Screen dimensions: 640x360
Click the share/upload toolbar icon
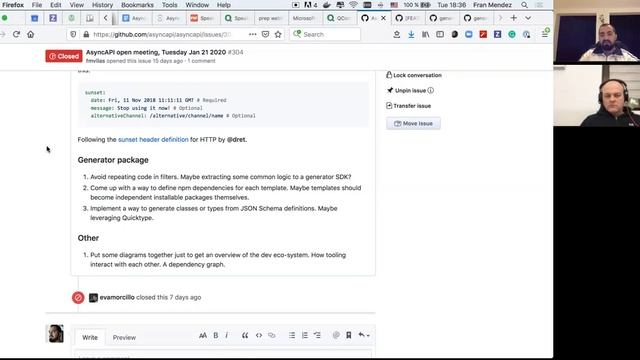point(396,35)
